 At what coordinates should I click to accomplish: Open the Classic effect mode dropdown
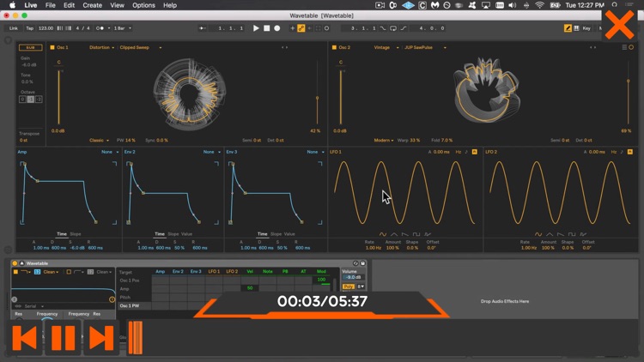click(99, 141)
